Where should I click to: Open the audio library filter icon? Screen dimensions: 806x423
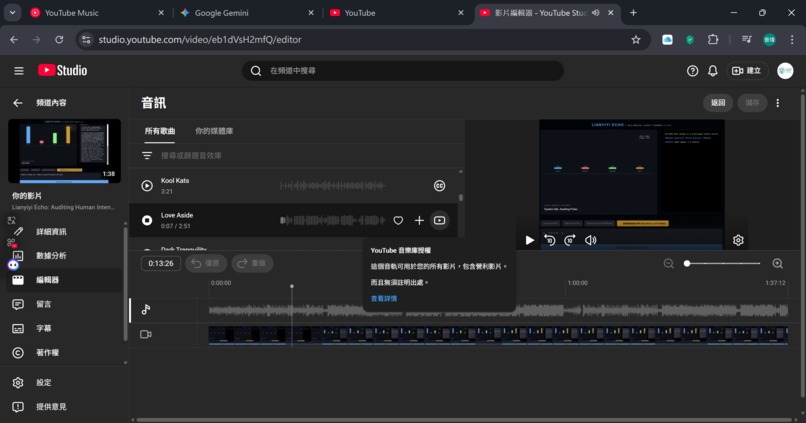click(x=147, y=156)
